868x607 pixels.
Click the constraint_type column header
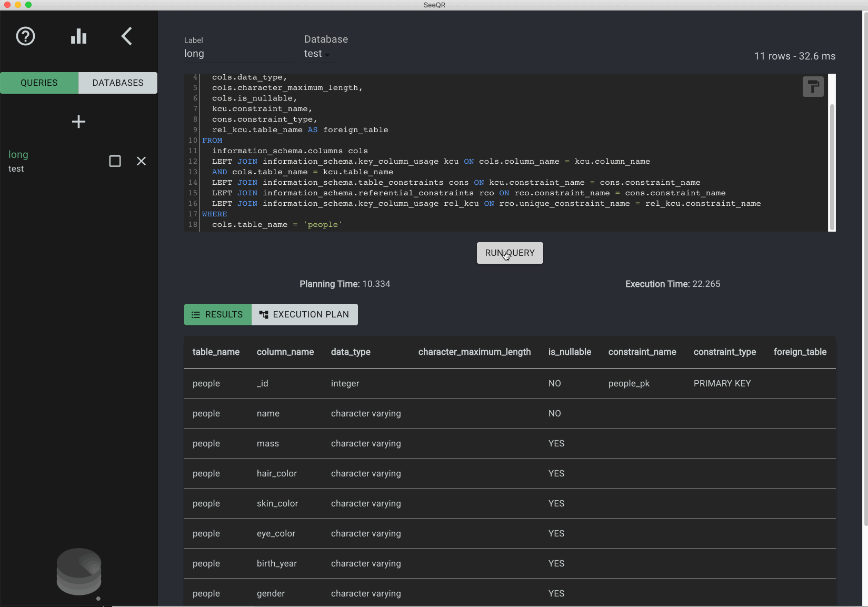coord(725,352)
